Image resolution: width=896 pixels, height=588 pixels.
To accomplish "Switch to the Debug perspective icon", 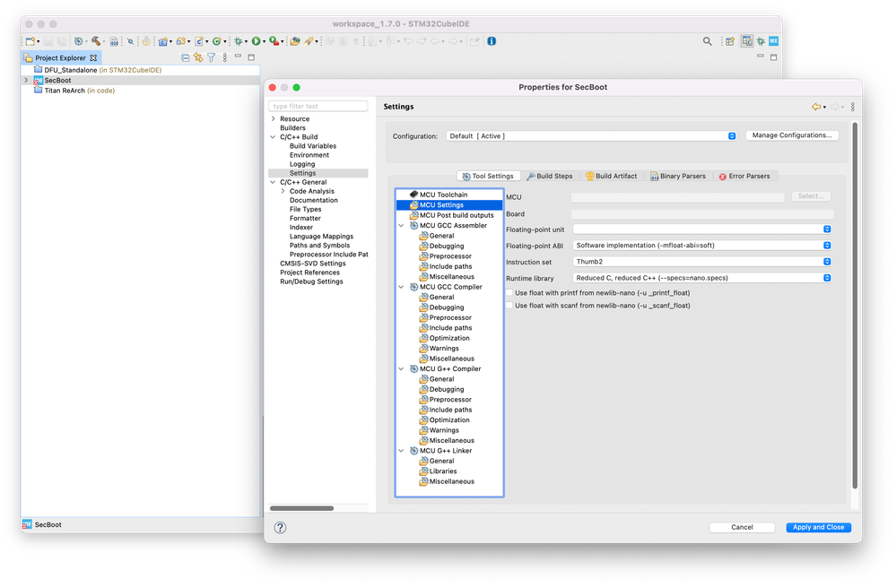I will tap(761, 41).
